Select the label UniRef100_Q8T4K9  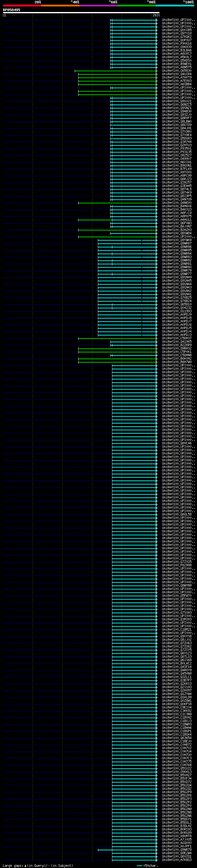pyautogui.click(x=176, y=192)
